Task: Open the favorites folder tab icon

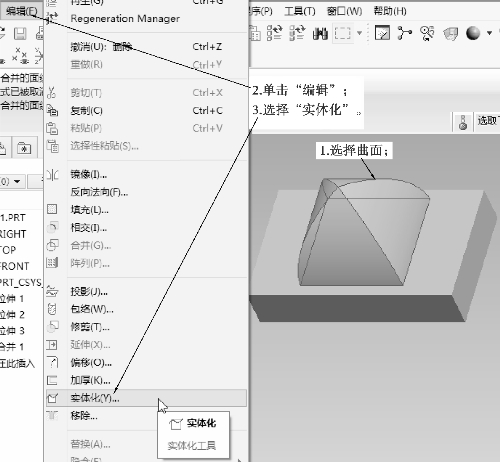Action: (24, 148)
